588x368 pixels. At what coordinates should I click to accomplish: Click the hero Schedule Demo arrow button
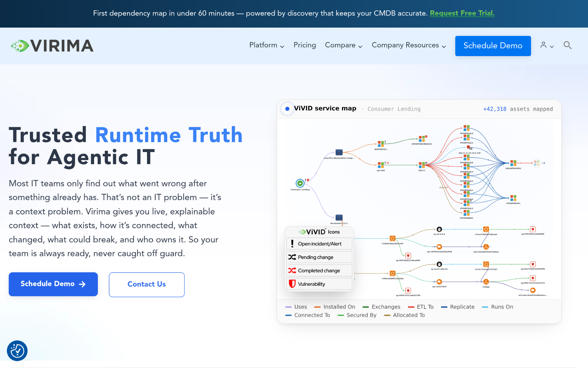[x=53, y=284]
